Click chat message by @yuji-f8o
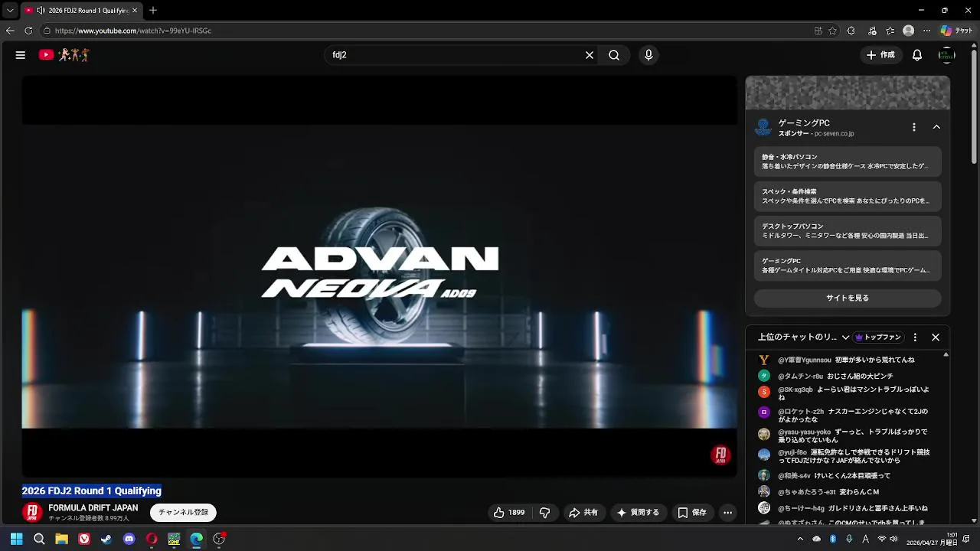Viewport: 980px width, 551px height. tap(846, 457)
